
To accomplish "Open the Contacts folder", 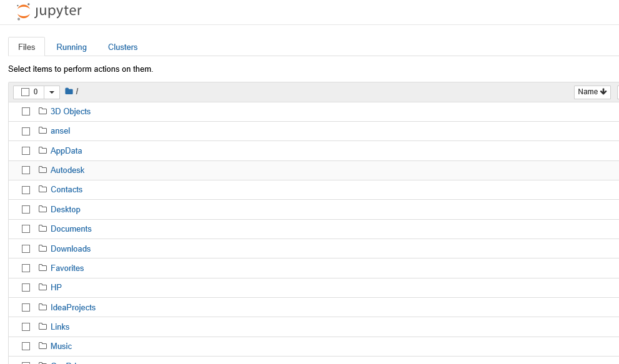I will pos(66,189).
